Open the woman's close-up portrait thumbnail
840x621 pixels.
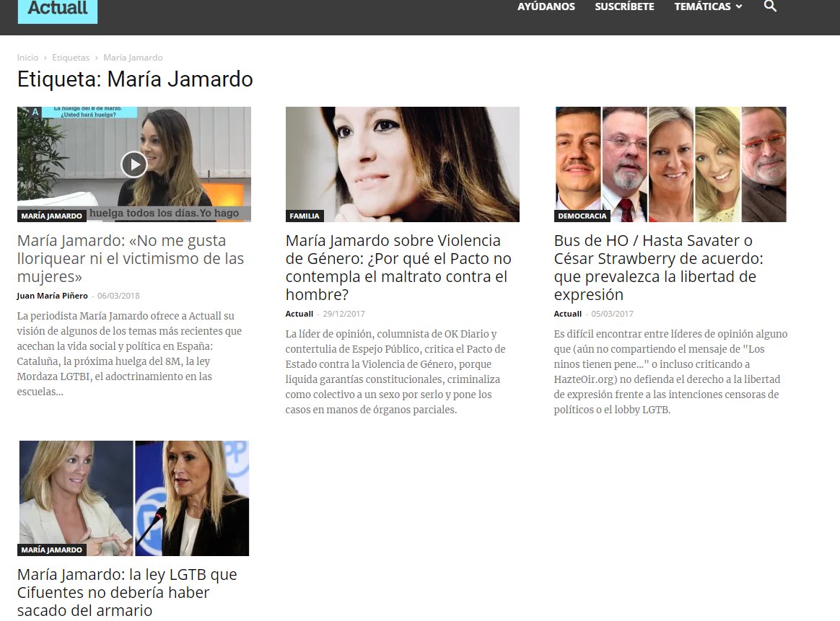click(403, 164)
